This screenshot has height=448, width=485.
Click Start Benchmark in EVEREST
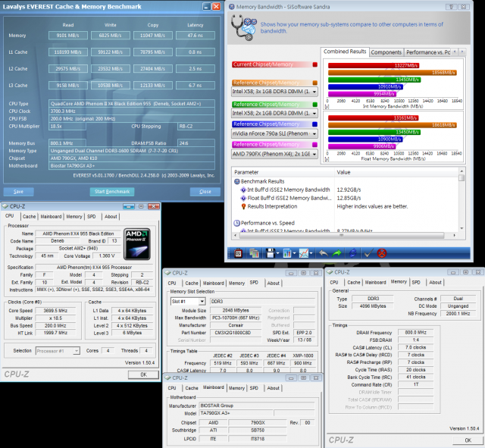tap(112, 192)
